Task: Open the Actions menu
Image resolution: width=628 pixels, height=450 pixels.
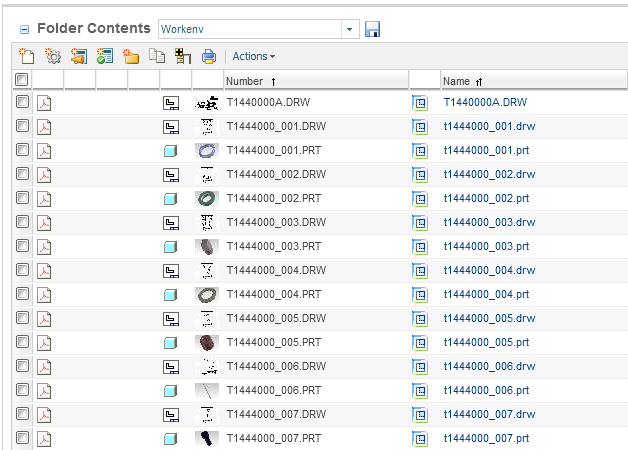Action: tap(254, 56)
